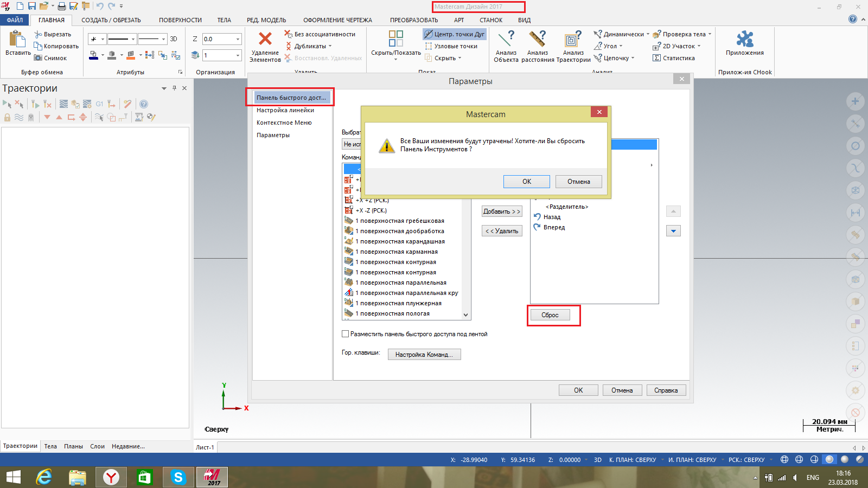Click Без ассоциативности delete command
The width and height of the screenshot is (868, 488).
(x=320, y=34)
